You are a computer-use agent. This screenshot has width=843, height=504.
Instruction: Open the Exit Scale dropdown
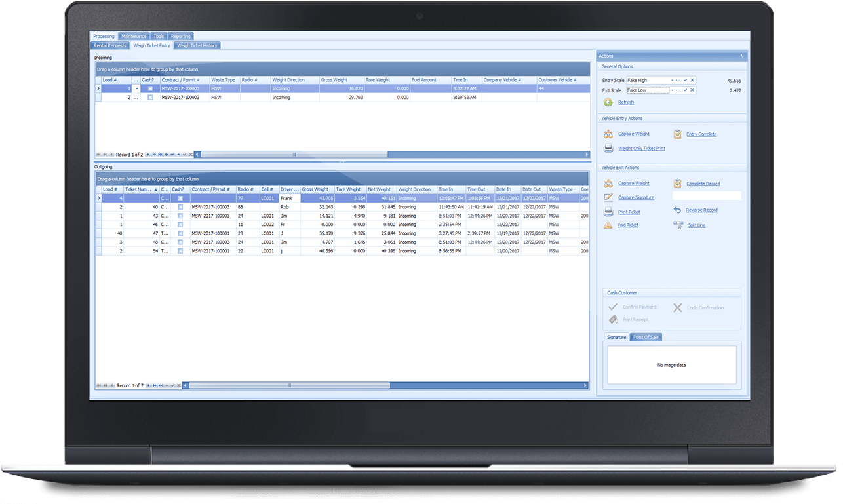(x=673, y=90)
